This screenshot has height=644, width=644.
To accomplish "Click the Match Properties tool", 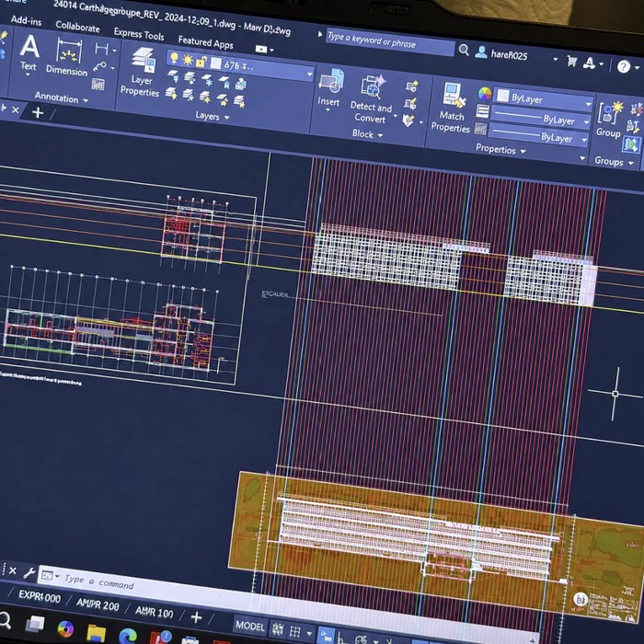I will coord(451,108).
